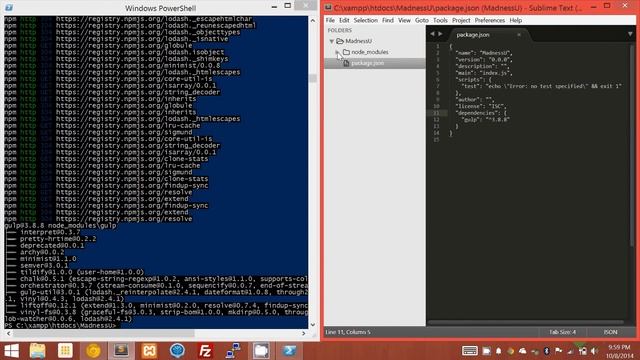The image size is (640, 360).
Task: Go to previous tab arrow
Action: point(432,34)
